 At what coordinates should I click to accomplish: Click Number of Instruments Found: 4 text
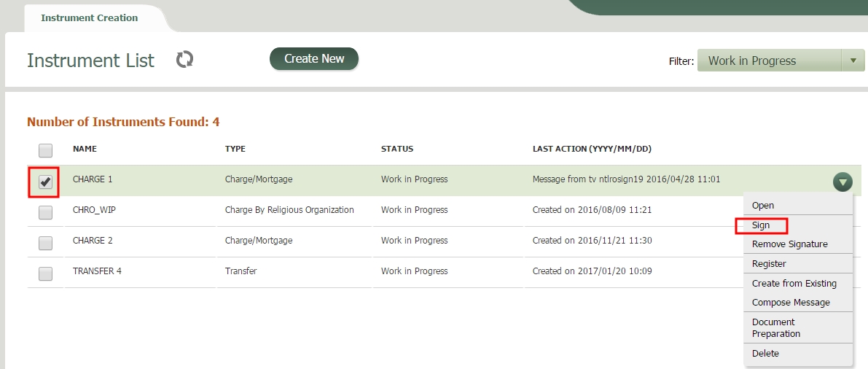pyautogui.click(x=123, y=122)
